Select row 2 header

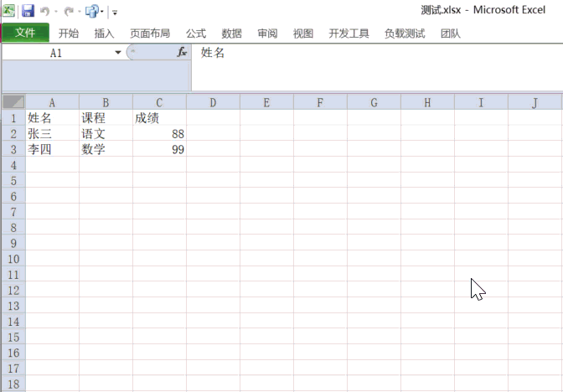(13, 133)
